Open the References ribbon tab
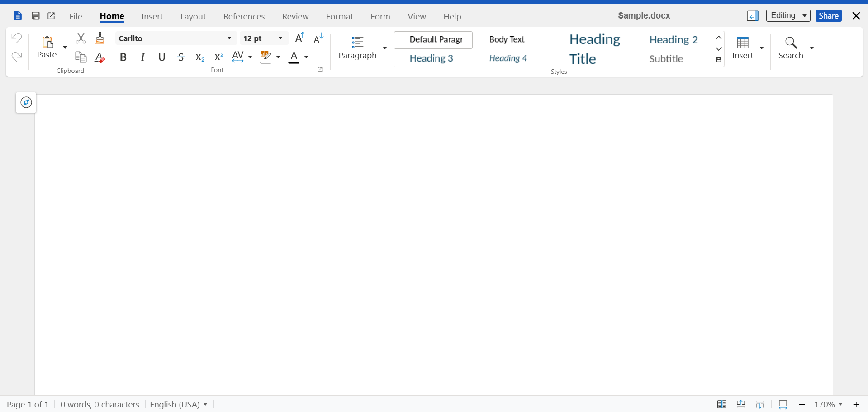Image resolution: width=868 pixels, height=412 pixels. pyautogui.click(x=244, y=16)
